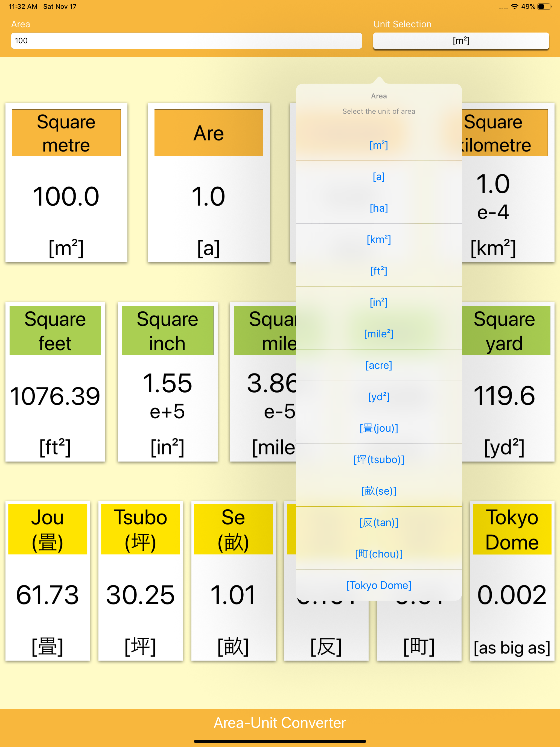
Task: Select [m²] in the unit popup
Action: (379, 145)
